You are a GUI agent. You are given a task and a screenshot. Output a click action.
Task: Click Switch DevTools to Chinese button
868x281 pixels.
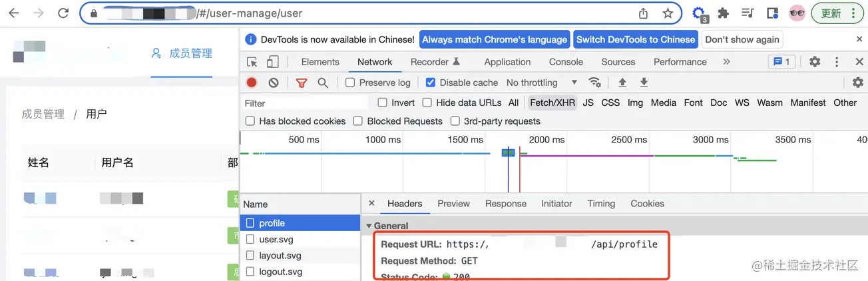coord(635,39)
